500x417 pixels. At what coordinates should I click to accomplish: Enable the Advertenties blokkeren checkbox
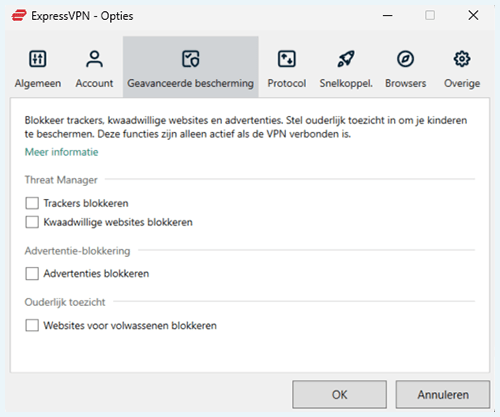click(32, 273)
